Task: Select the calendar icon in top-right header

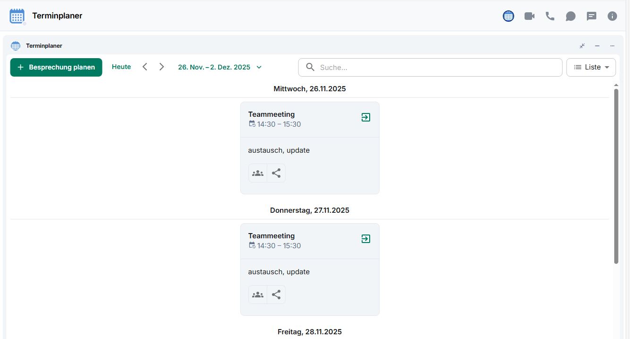Action: click(508, 16)
